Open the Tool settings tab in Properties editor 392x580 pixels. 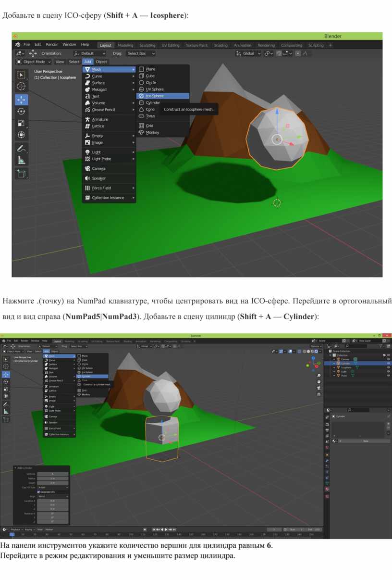pos(327,417)
